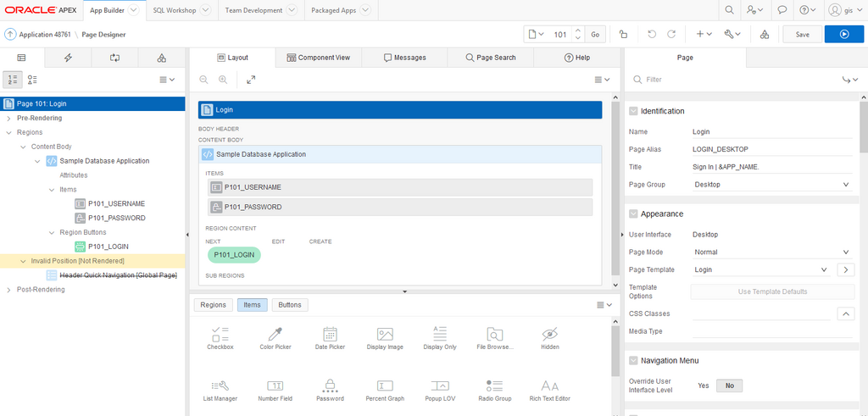Switch to the Messages tab
This screenshot has width=868, height=416.
404,58
